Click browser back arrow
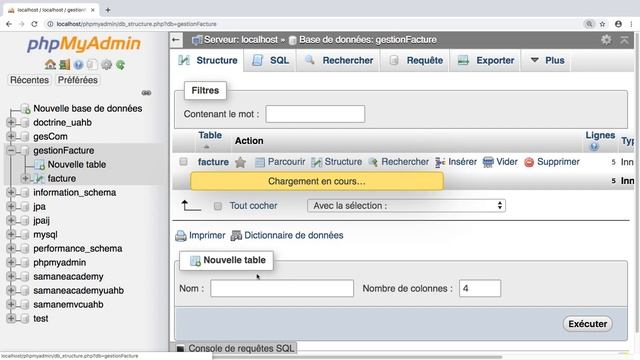 click(x=9, y=24)
